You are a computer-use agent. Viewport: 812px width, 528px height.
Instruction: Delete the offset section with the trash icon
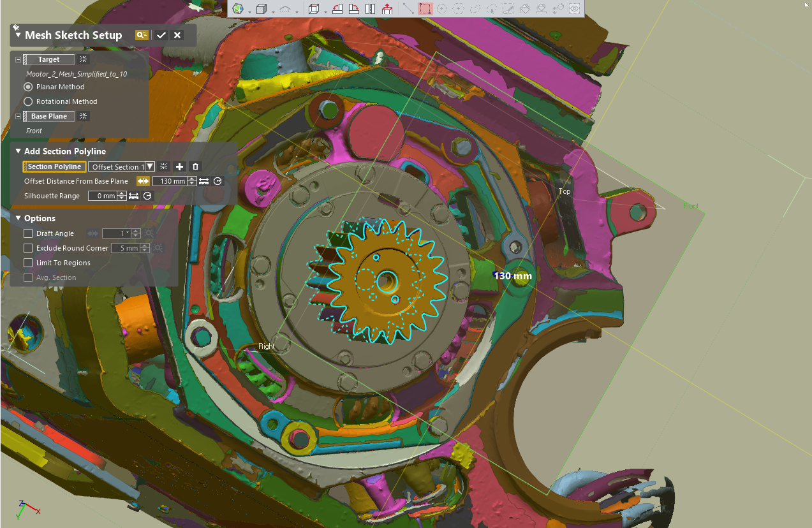(196, 166)
